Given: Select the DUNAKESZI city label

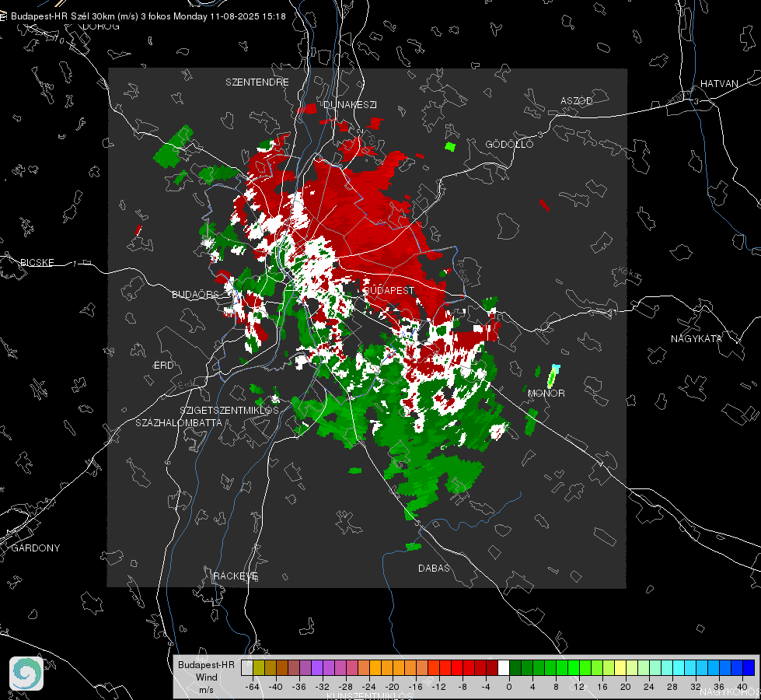Looking at the screenshot, I should [x=350, y=104].
